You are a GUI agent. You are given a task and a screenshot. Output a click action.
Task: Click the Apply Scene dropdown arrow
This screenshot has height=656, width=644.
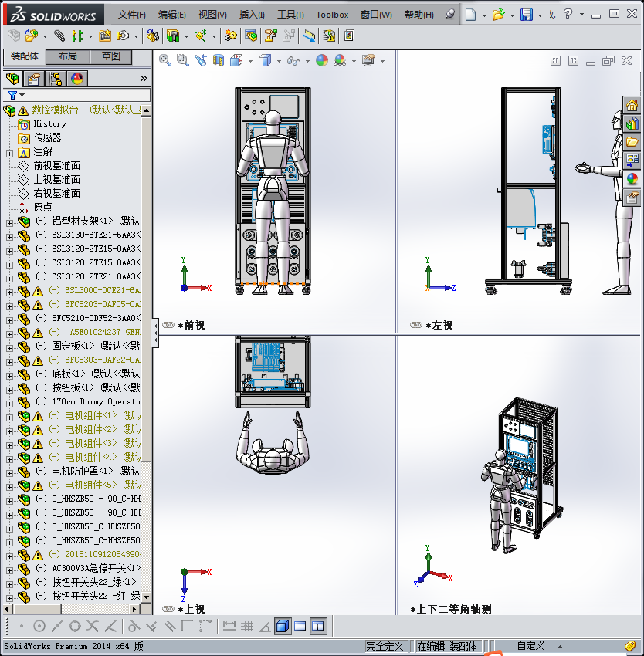point(354,61)
